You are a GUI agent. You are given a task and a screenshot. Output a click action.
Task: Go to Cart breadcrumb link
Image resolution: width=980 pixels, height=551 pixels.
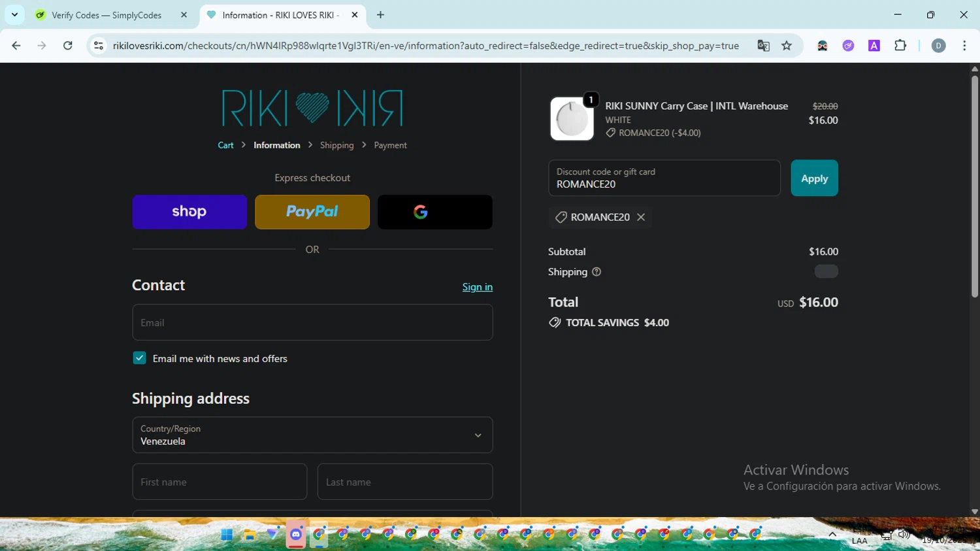pyautogui.click(x=225, y=145)
